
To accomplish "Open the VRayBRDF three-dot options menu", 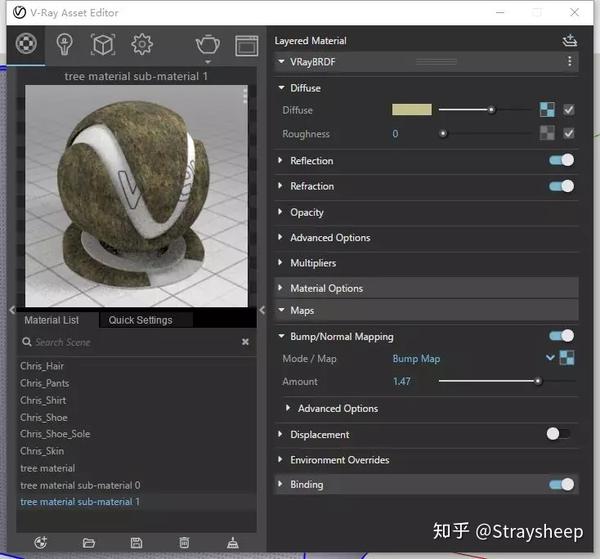I will click(570, 62).
